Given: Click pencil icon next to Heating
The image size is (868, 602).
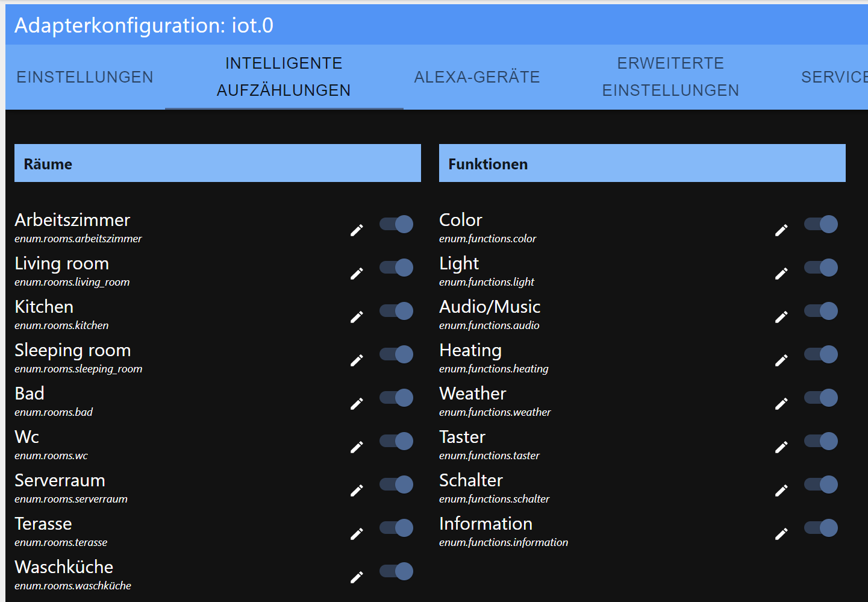Looking at the screenshot, I should tap(781, 360).
